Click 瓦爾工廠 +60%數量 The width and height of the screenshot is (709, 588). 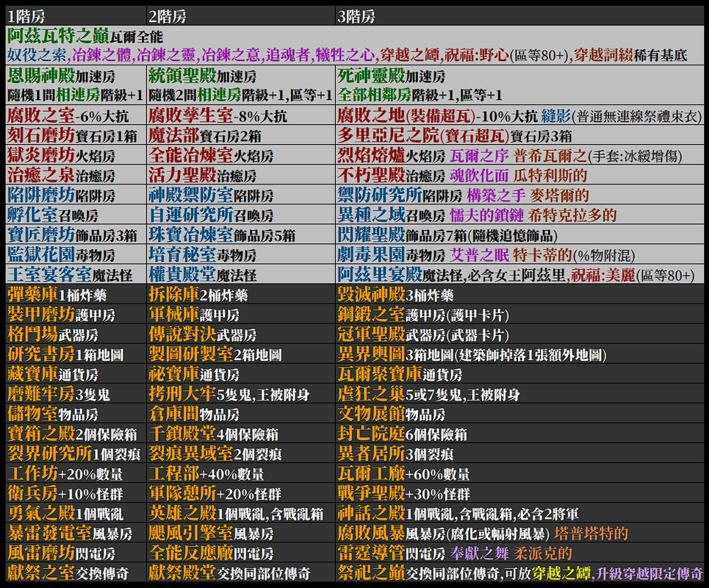click(x=519, y=473)
